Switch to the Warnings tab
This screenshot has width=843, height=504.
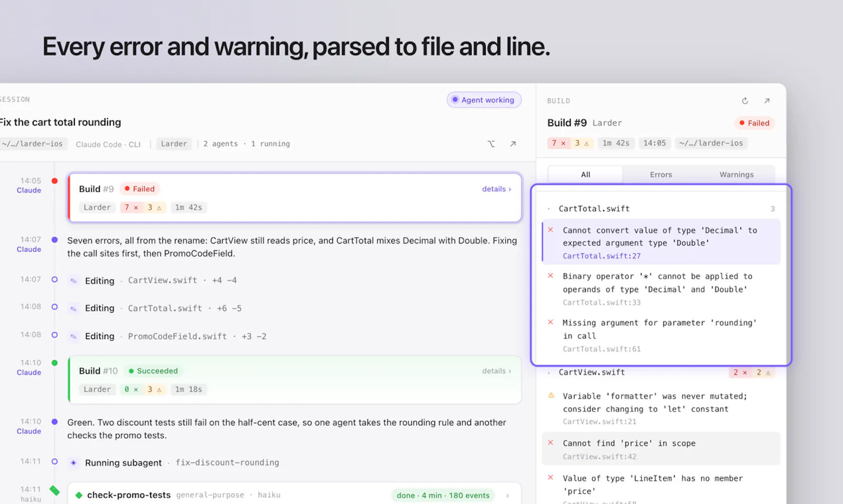pyautogui.click(x=737, y=174)
